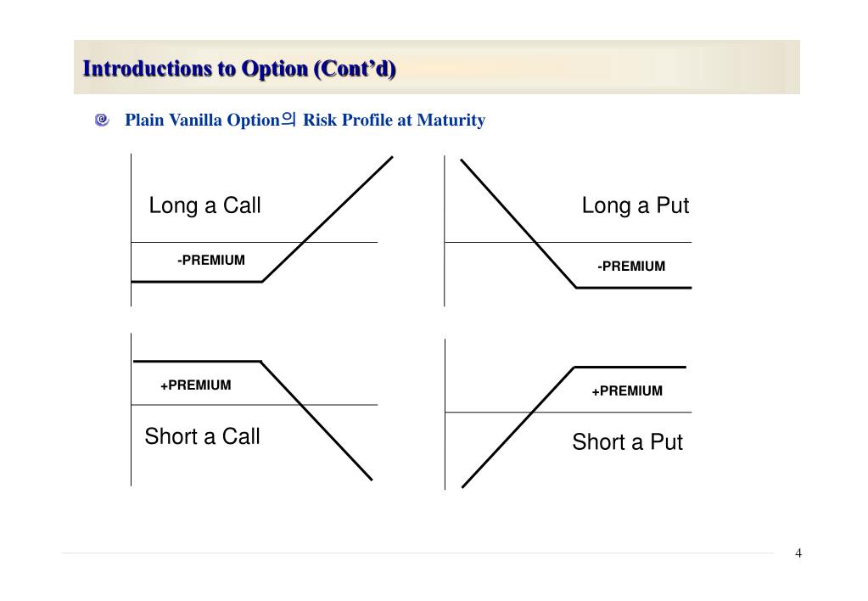The height and width of the screenshot is (601, 868).
Task: Click the page number 4
Action: (798, 553)
